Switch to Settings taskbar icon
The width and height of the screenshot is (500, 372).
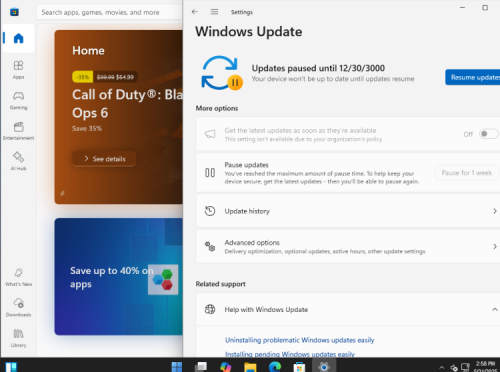[324, 367]
